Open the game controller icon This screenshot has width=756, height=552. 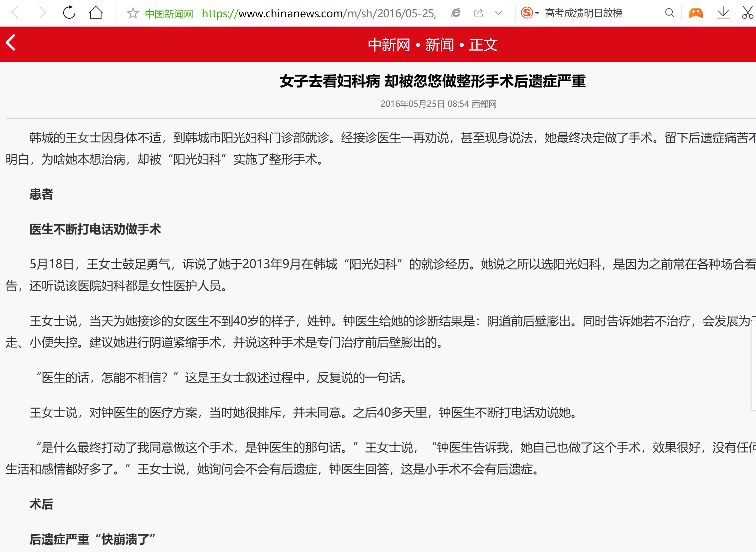point(696,13)
